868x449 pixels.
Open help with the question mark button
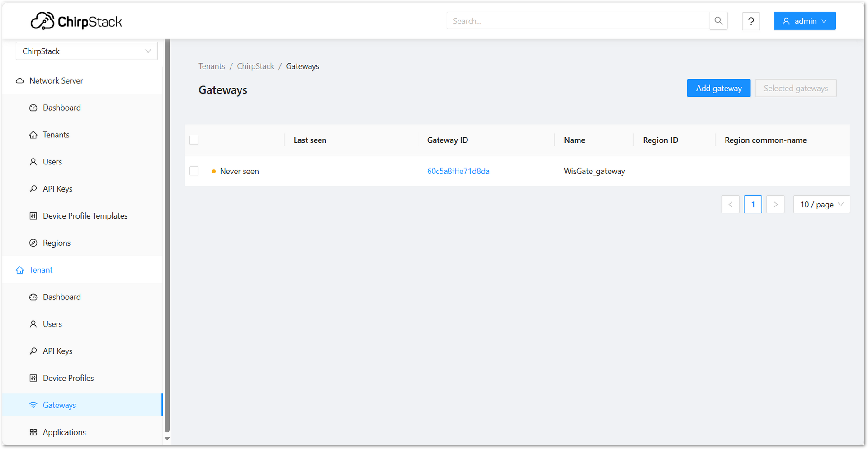tap(751, 21)
